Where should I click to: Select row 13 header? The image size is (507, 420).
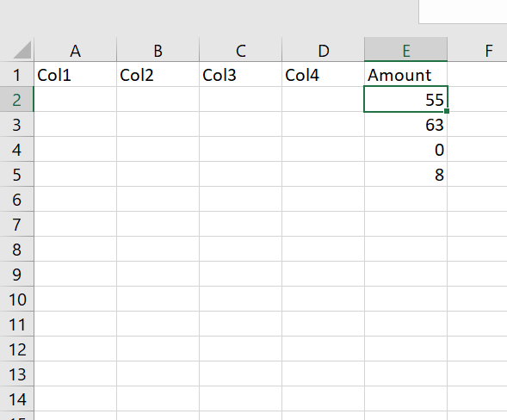click(17, 374)
